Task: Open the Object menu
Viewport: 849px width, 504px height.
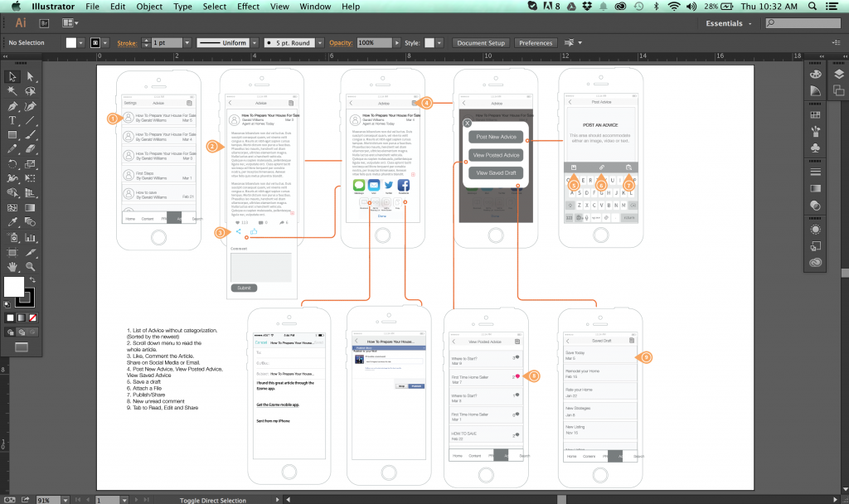Action: pos(149,7)
